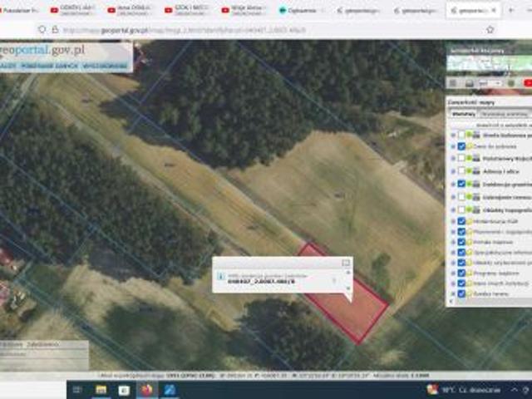Click the weather widget in the system tray
Viewport: 532px width, 399px height.
click(464, 390)
